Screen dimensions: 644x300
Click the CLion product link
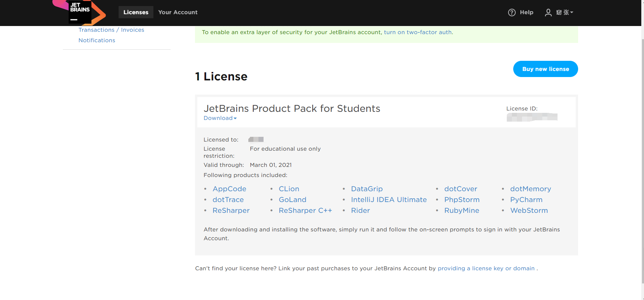tap(289, 189)
